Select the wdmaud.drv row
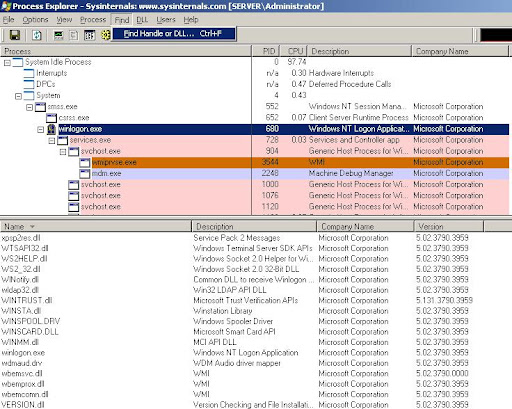 point(242,363)
